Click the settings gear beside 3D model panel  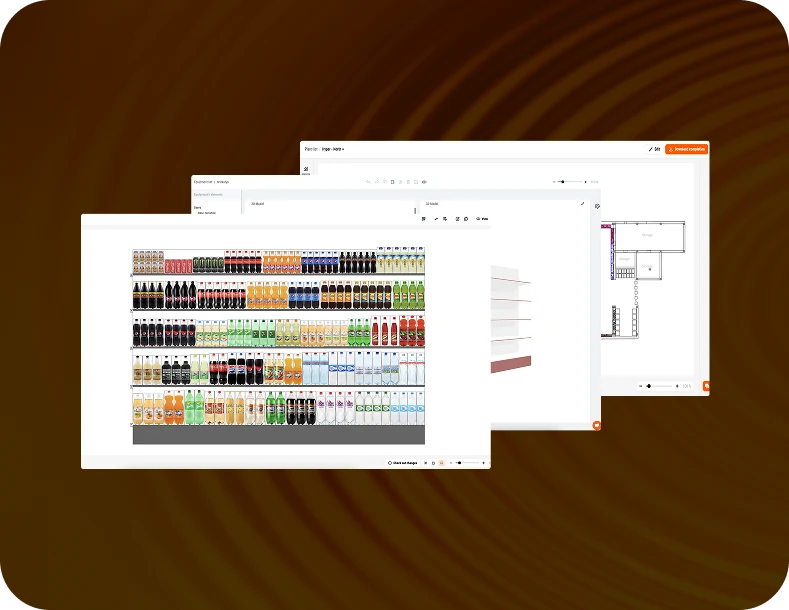coord(597,206)
